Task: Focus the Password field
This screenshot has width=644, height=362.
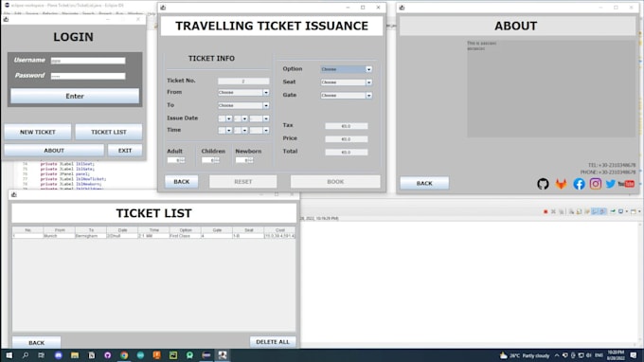Action: 88,76
